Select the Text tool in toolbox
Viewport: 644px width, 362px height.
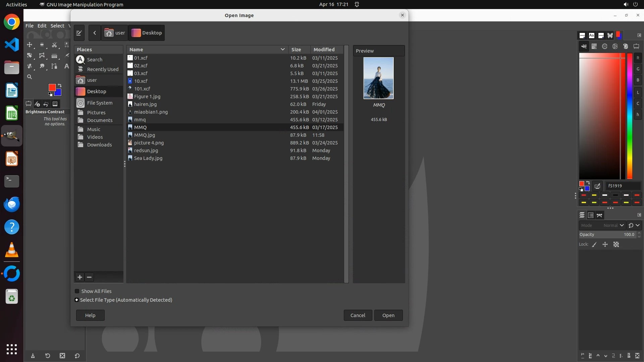coord(66,66)
